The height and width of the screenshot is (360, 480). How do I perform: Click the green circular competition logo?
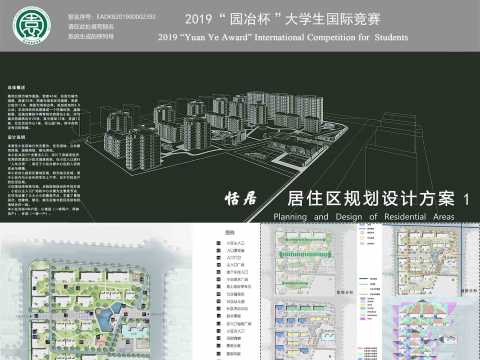click(x=32, y=26)
